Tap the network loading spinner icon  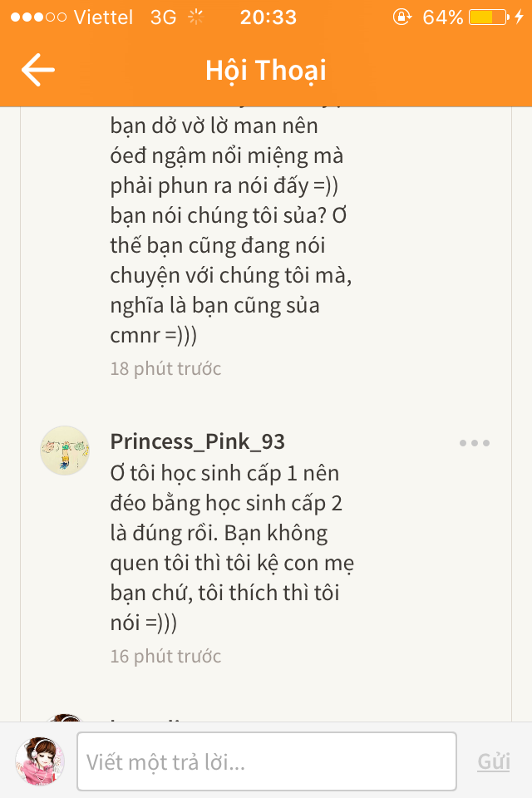tap(196, 17)
